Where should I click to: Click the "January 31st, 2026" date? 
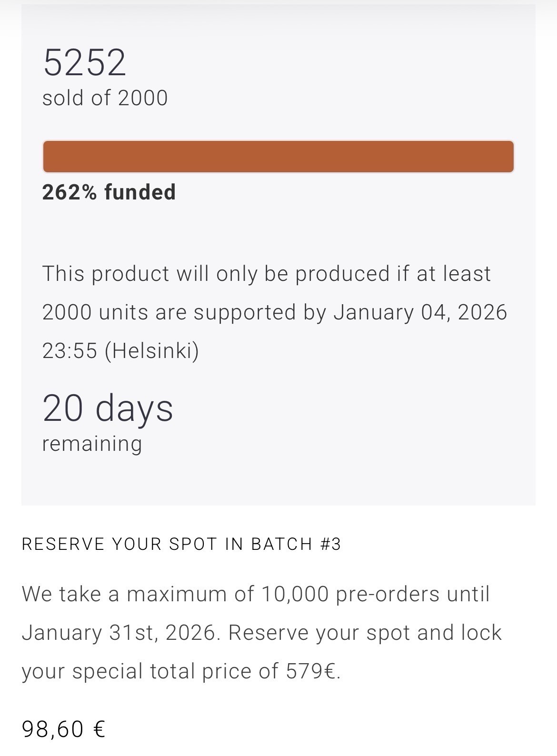(118, 633)
